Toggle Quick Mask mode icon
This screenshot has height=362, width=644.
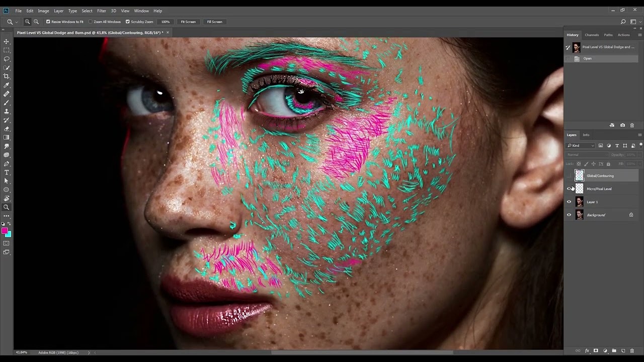7,243
